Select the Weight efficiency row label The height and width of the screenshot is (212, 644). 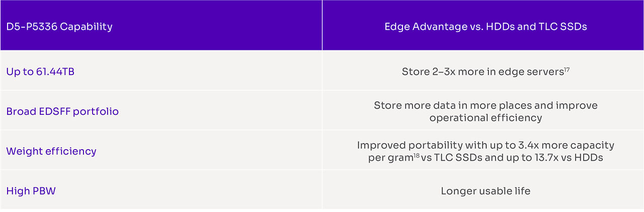pyautogui.click(x=51, y=151)
